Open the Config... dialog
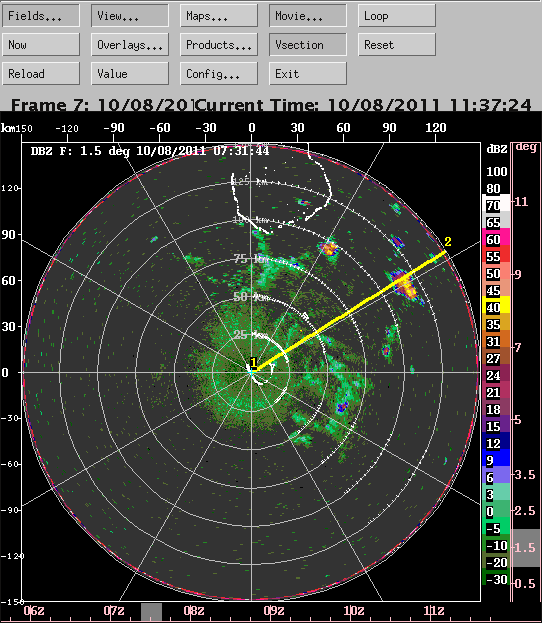The image size is (542, 623). click(219, 74)
